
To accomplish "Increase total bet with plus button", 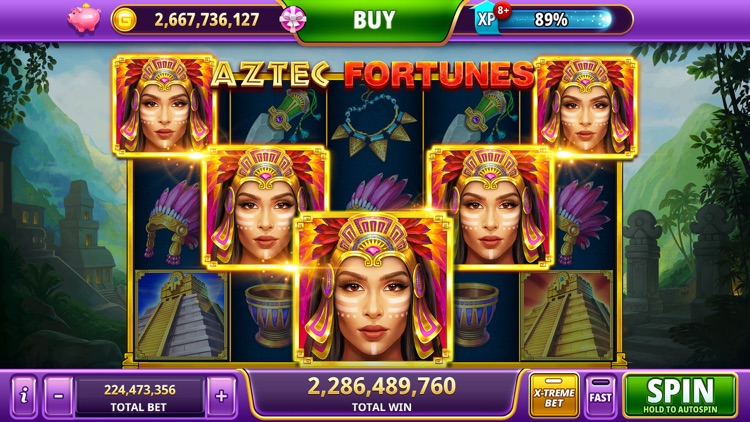I will 221,396.
